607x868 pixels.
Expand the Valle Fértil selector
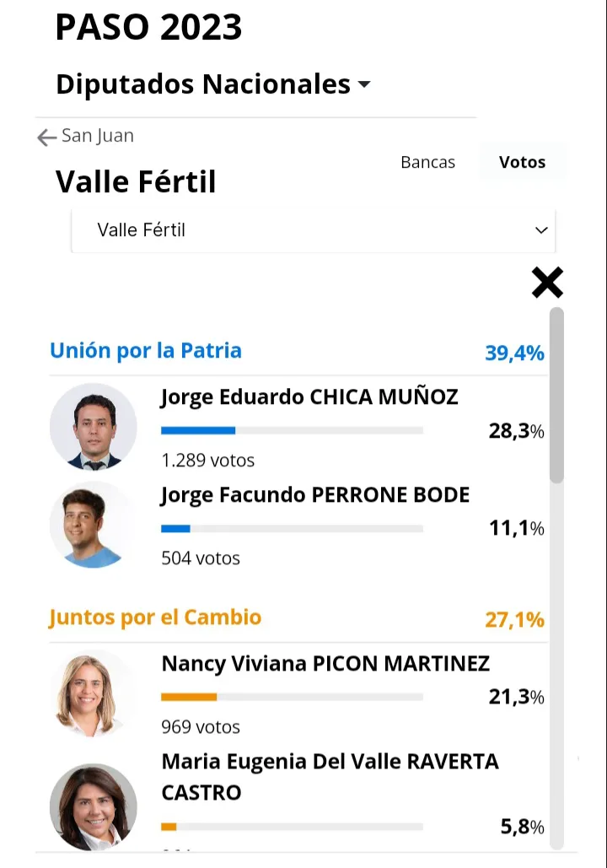(312, 230)
